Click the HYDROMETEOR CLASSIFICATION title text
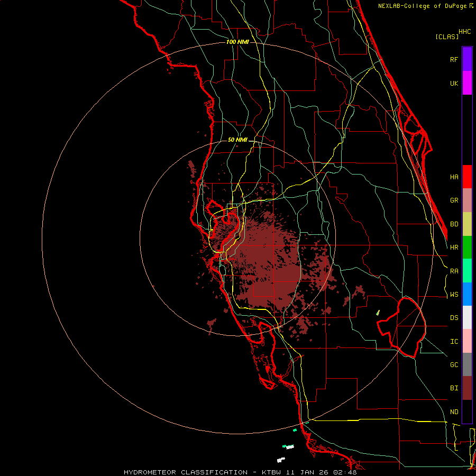Viewport: 476px width, 476px height. tap(186, 472)
